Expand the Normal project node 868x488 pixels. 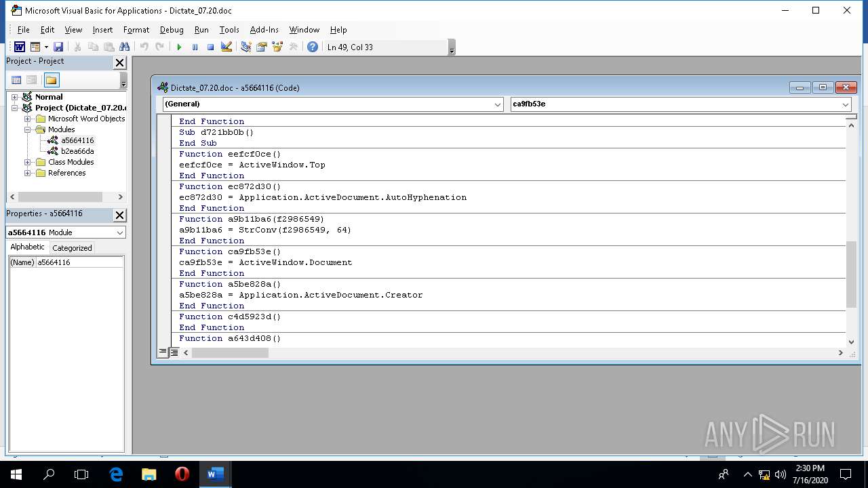coord(14,97)
